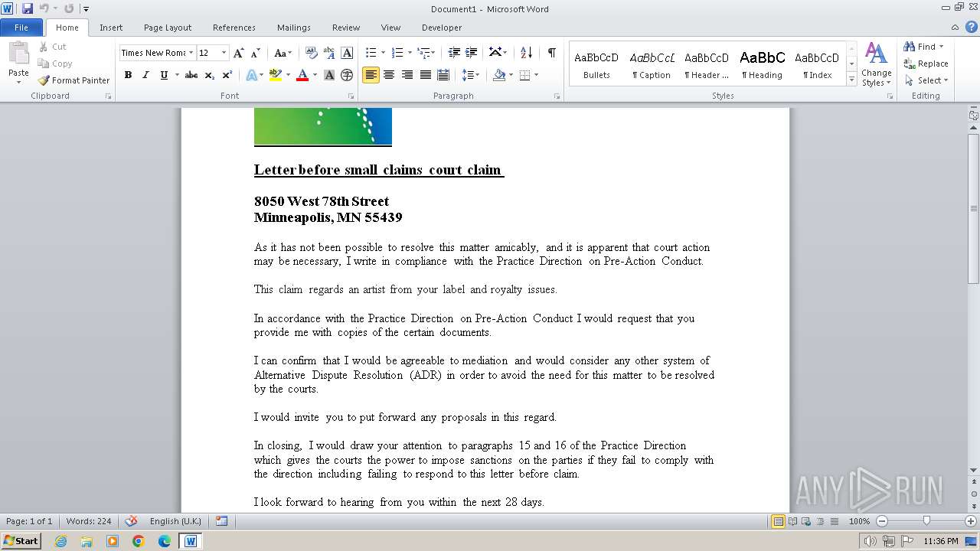
Task: Click the Replace button
Action: click(x=926, y=64)
